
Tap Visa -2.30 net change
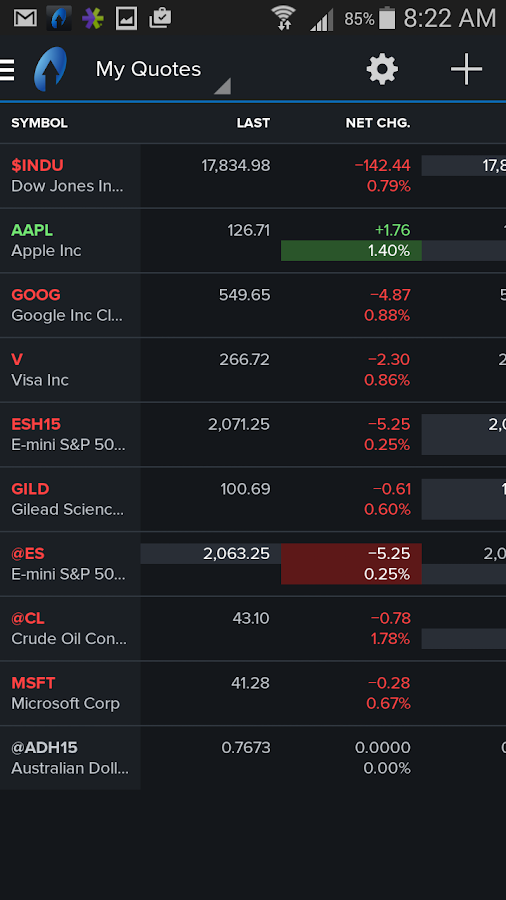click(389, 359)
